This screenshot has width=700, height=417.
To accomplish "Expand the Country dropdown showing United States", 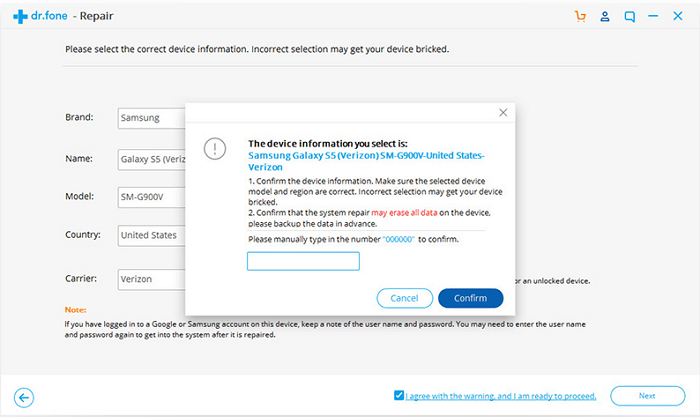I will pyautogui.click(x=151, y=236).
